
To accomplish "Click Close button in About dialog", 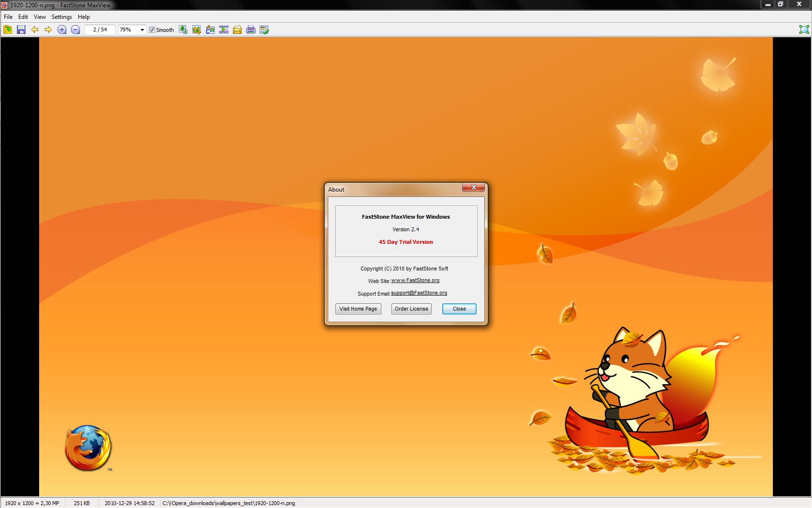I will 459,309.
